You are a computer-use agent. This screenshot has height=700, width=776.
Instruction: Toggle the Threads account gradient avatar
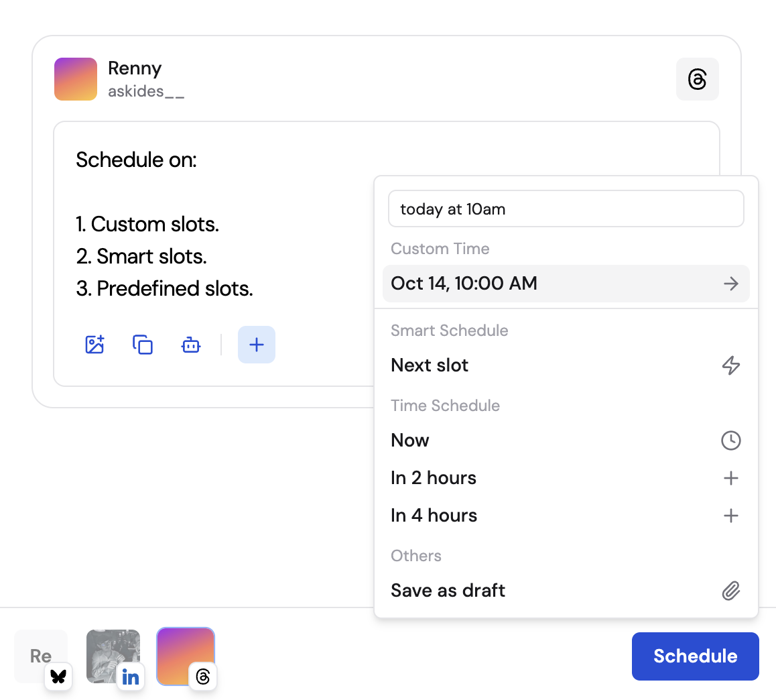185,656
